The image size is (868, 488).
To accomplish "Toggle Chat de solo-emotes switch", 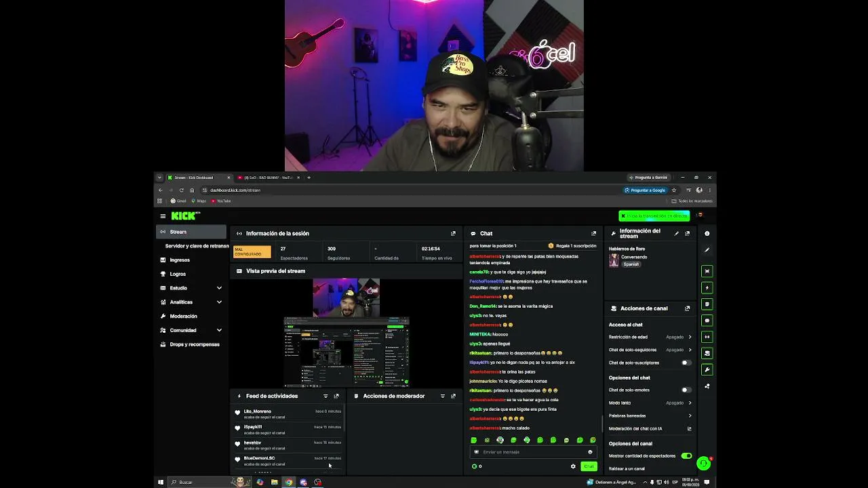I will coord(686,390).
